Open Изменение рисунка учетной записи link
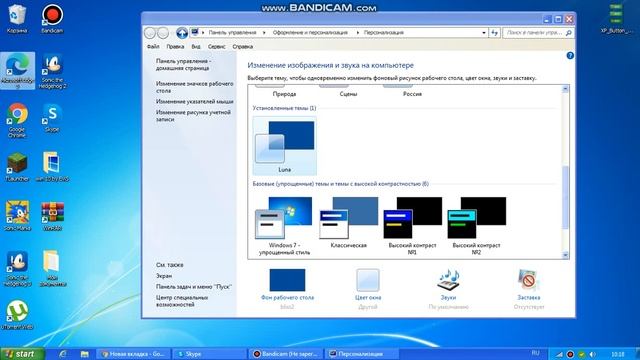640x360 pixels. [193, 116]
